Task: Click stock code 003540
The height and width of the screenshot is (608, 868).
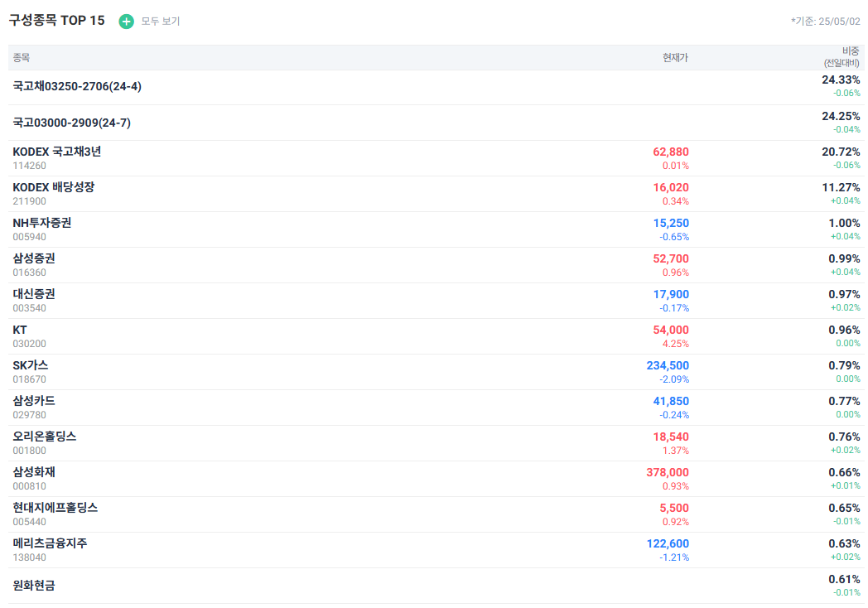Action: click(x=29, y=308)
